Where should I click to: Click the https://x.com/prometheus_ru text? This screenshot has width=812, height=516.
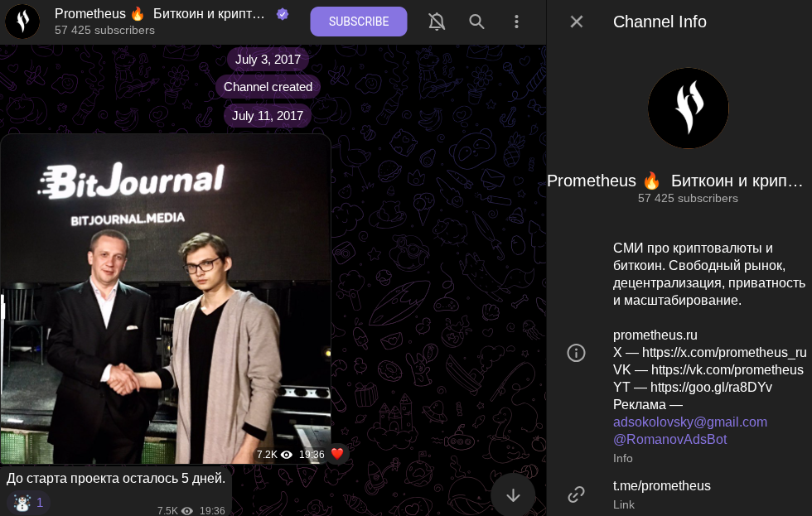[724, 353]
